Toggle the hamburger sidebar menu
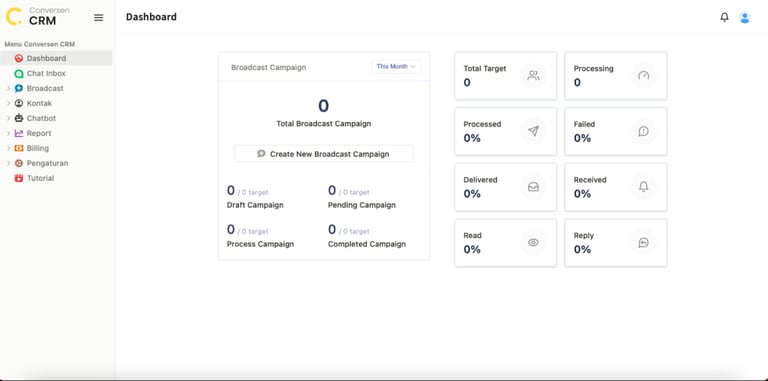This screenshot has width=768, height=381. [98, 18]
